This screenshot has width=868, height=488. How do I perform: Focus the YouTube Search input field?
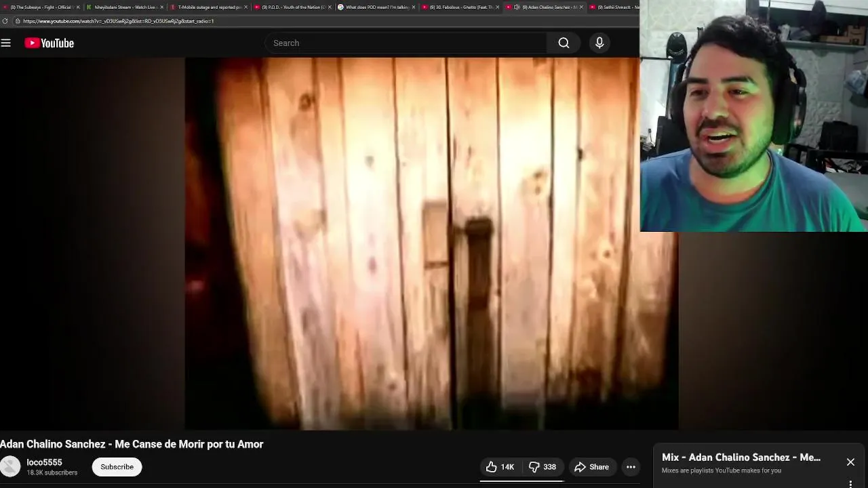tap(406, 43)
